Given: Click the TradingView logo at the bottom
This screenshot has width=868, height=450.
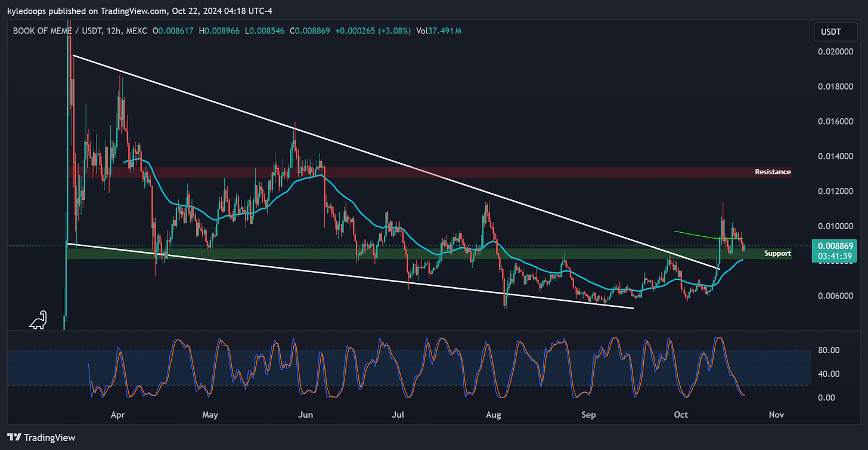Looking at the screenshot, I should point(41,437).
